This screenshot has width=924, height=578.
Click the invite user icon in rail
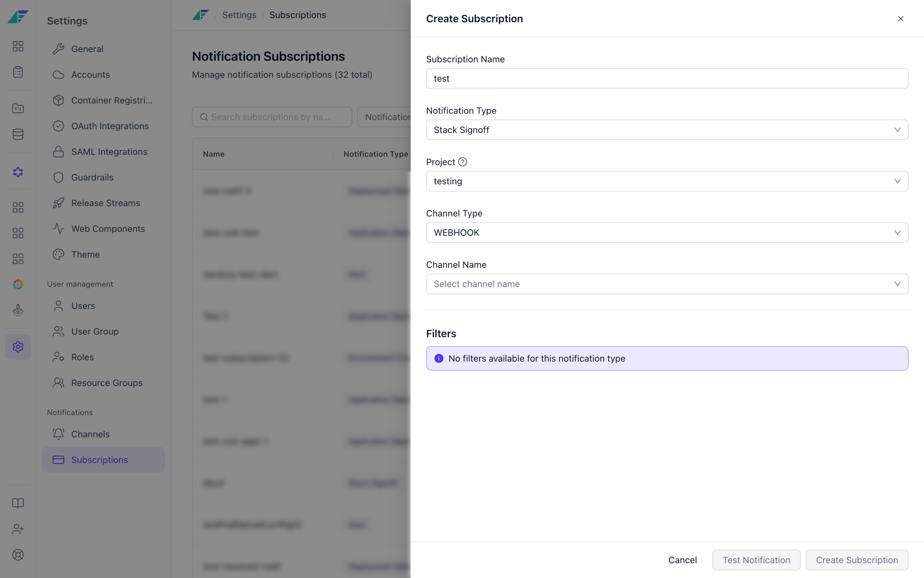tap(18, 529)
